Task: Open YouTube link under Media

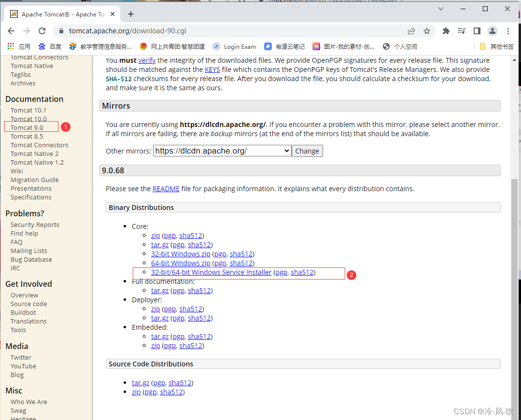Action: (23, 366)
